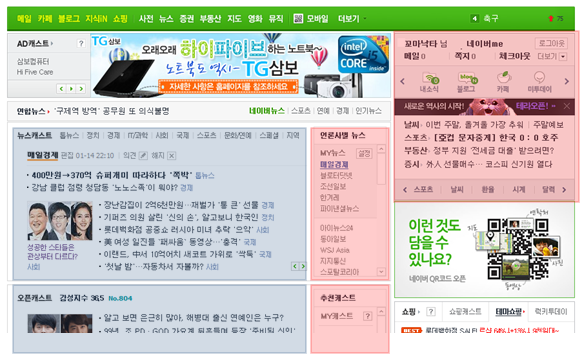This screenshot has height=363, width=581.
Task: Click the left arrow beside 내소식
Action: pos(403,81)
